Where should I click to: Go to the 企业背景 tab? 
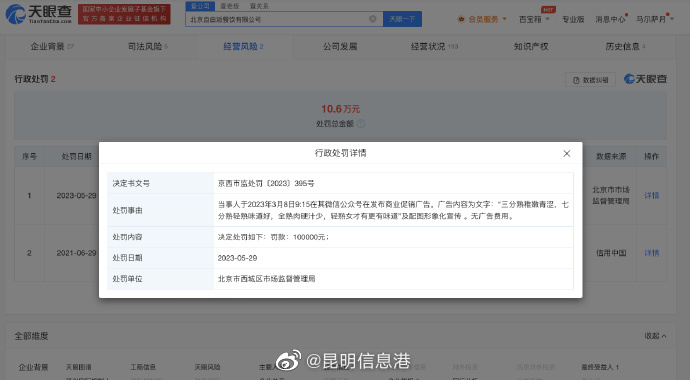52,46
